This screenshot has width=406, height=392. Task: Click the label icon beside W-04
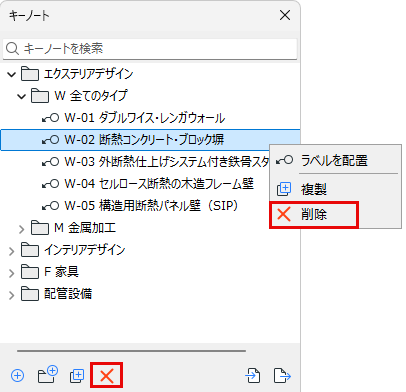click(x=50, y=184)
